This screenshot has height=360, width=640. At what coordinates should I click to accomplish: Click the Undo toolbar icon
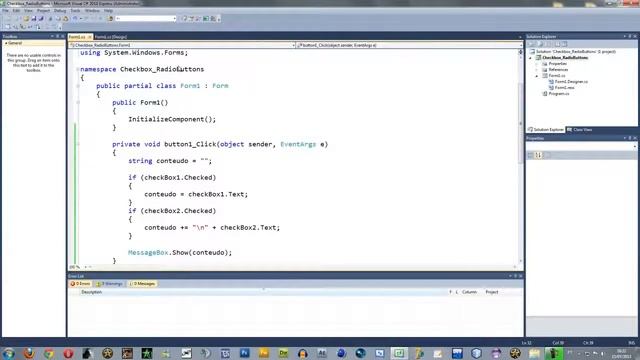[75, 19]
